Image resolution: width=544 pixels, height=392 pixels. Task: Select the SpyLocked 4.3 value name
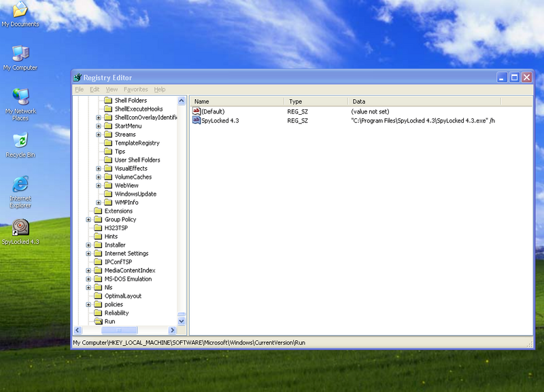click(x=220, y=121)
